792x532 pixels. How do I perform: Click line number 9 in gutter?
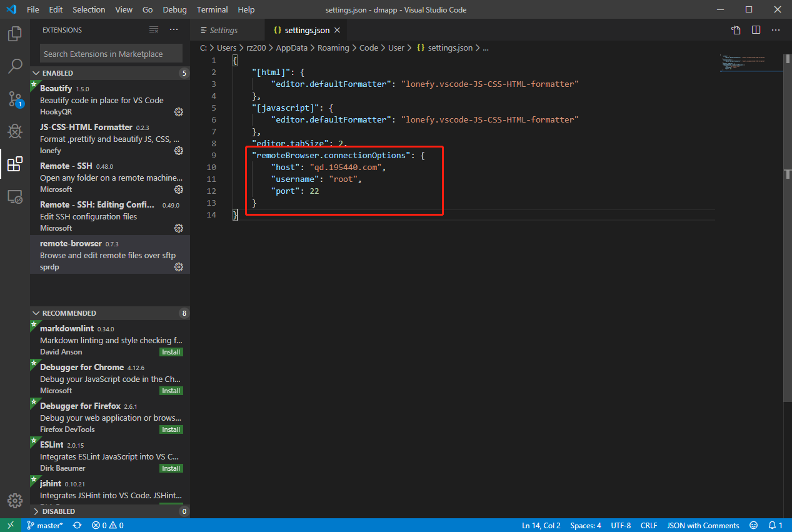214,155
